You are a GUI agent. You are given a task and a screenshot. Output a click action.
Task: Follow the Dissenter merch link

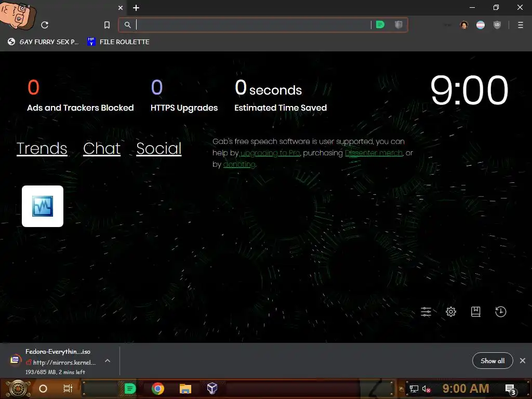(x=374, y=153)
